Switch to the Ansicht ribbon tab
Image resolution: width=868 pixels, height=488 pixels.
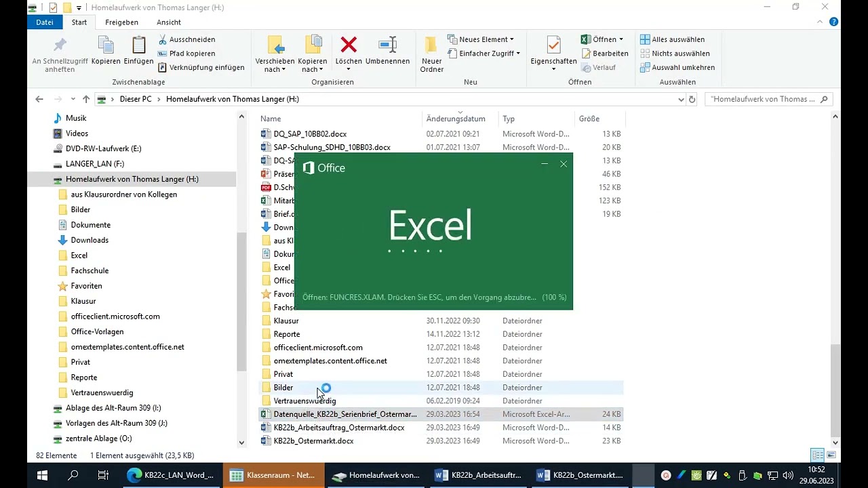point(169,22)
